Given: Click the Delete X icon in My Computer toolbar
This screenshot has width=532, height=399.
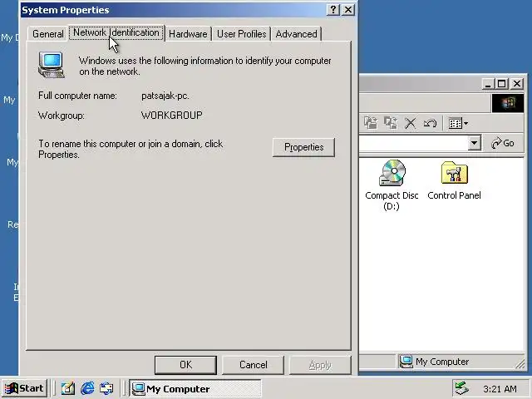Looking at the screenshot, I should click(410, 123).
